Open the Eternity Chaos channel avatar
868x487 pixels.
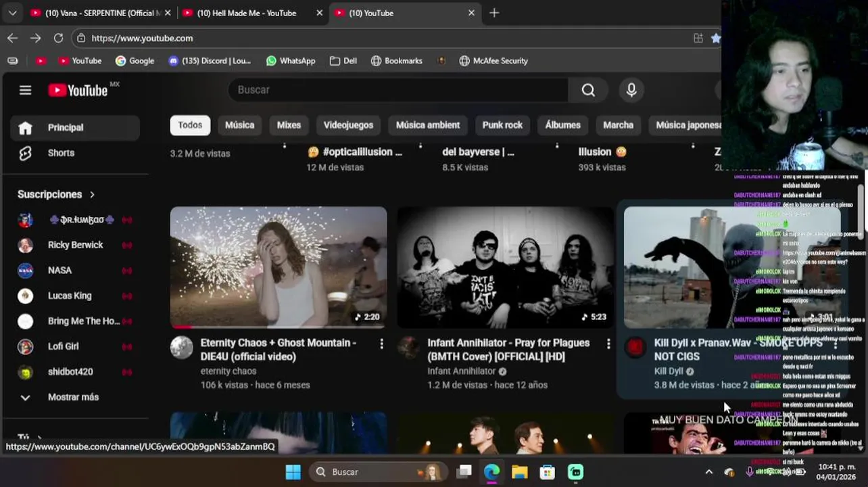[x=181, y=347]
